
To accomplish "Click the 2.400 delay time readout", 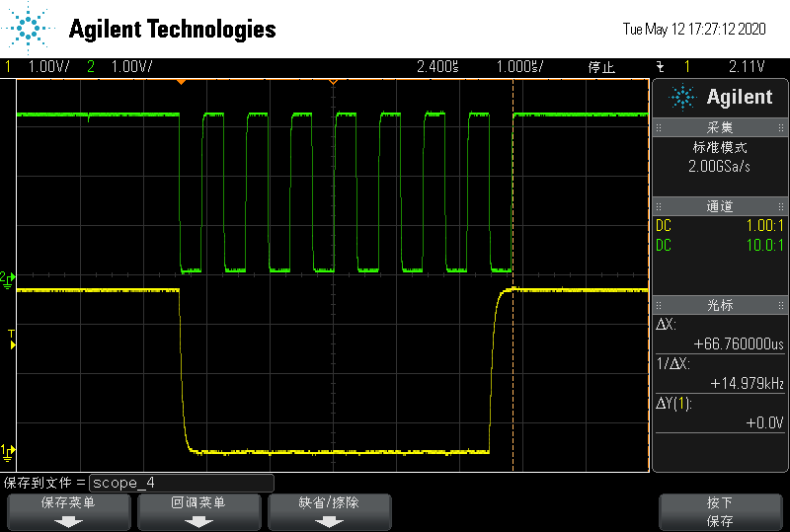I will (x=437, y=66).
